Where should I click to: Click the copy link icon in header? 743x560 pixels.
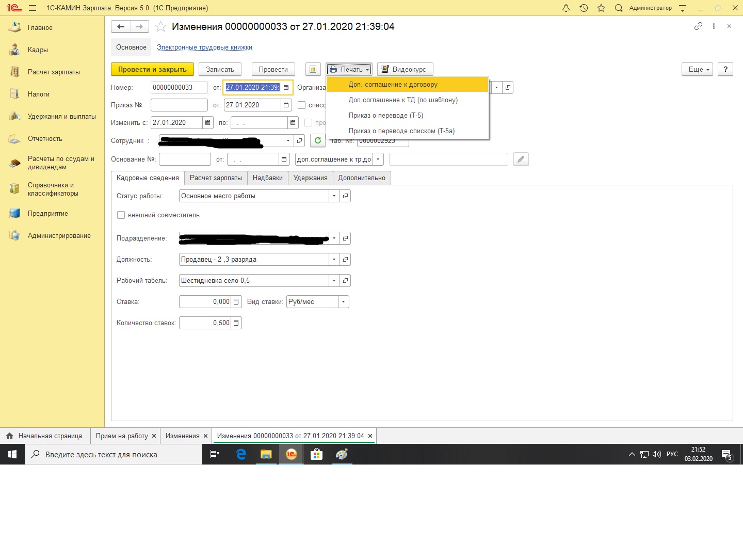(698, 26)
